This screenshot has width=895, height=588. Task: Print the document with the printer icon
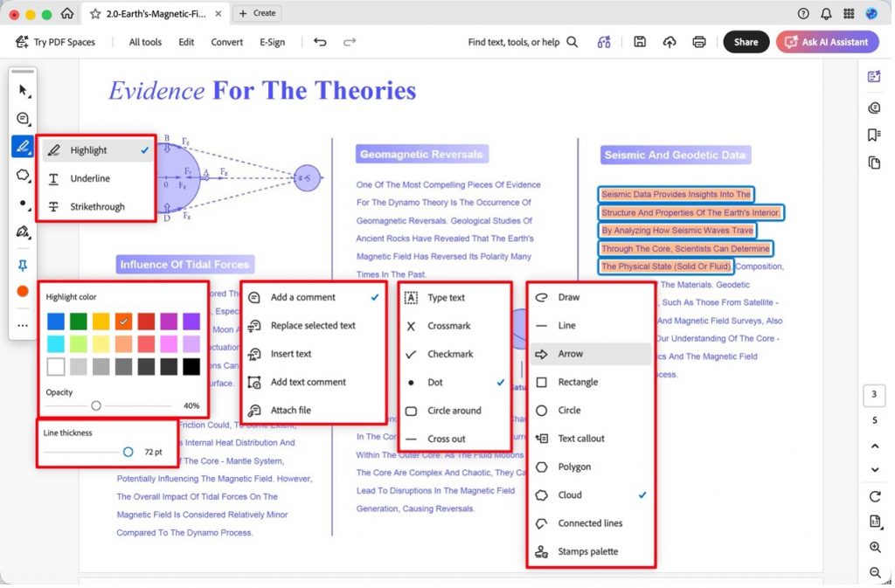click(699, 42)
